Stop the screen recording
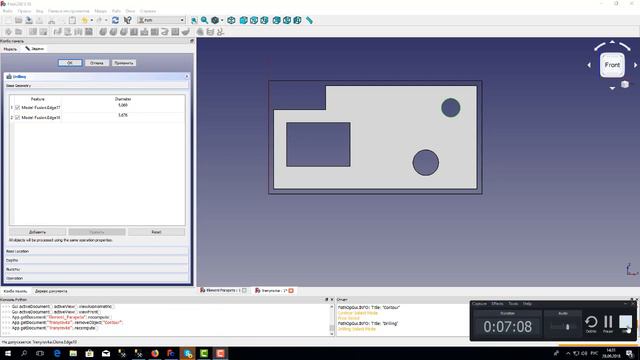This screenshot has width=640, height=360. click(625, 323)
